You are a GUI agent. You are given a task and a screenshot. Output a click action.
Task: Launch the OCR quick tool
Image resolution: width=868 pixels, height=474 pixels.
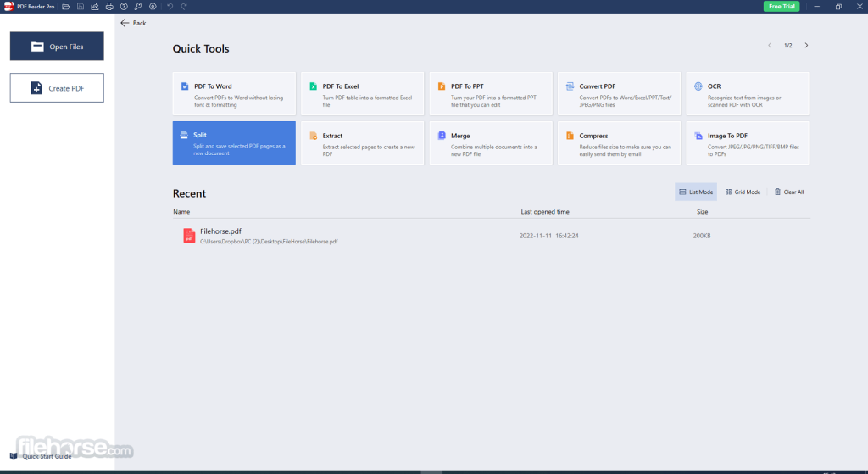pyautogui.click(x=747, y=93)
